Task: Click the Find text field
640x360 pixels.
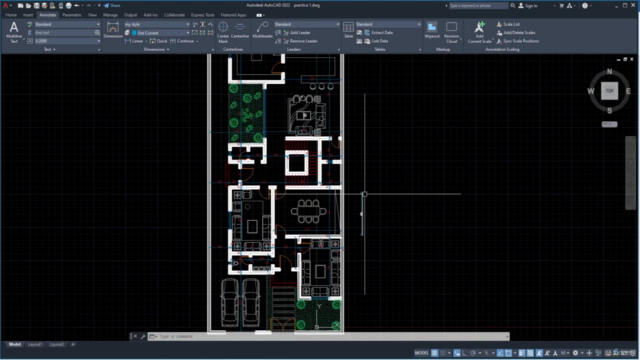Action: 64,33
